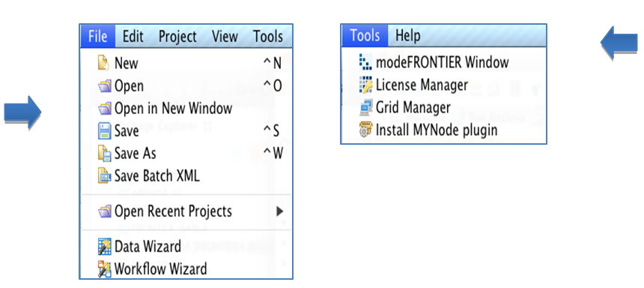Click the New document icon
Image resolution: width=644 pixels, height=288 pixels.
[104, 63]
